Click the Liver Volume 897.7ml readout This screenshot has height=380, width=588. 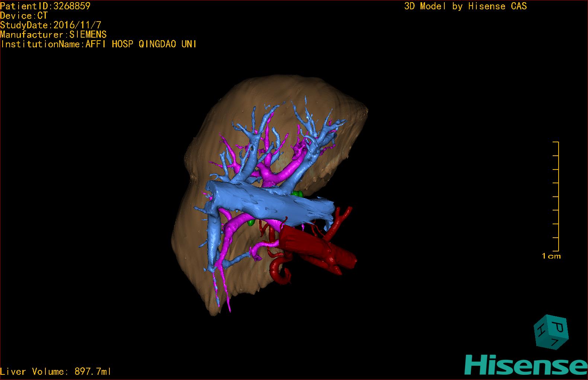[x=55, y=371]
